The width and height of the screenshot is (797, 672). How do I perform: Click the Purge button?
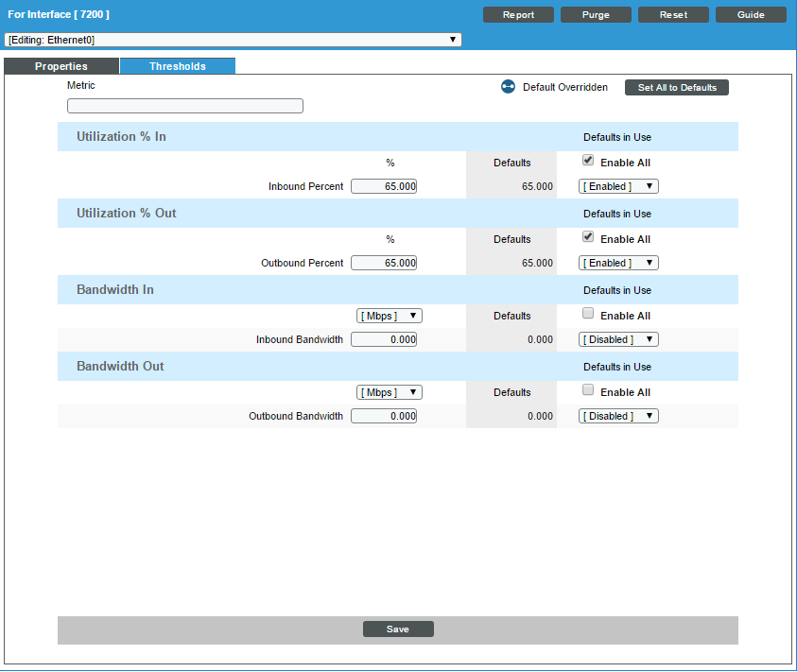pyautogui.click(x=596, y=14)
